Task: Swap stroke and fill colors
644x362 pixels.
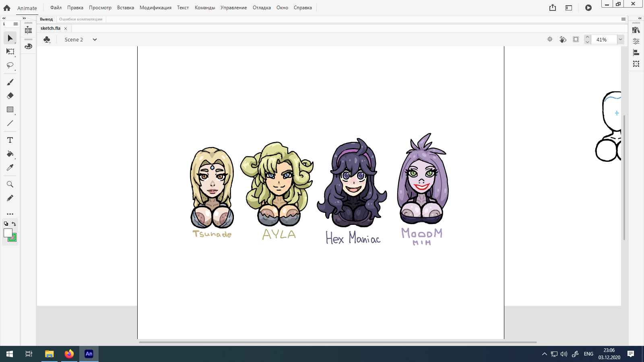Action: [x=14, y=224]
